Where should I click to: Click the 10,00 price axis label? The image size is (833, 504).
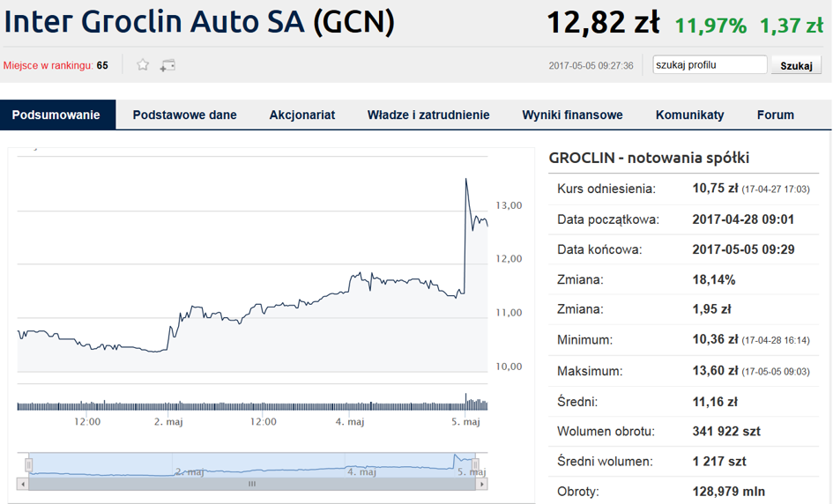point(509,367)
